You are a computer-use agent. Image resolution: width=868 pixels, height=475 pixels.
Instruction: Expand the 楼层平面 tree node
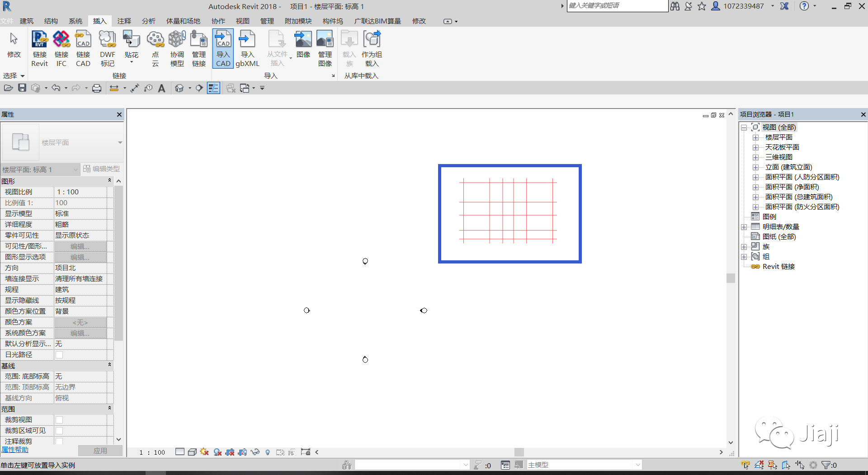point(755,137)
